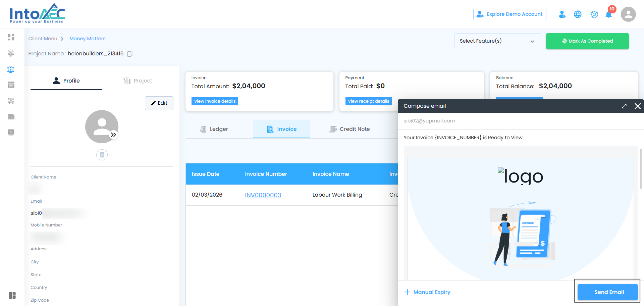This screenshot has width=644, height=306.
Task: Select the Invoice tab
Action: pos(281,129)
